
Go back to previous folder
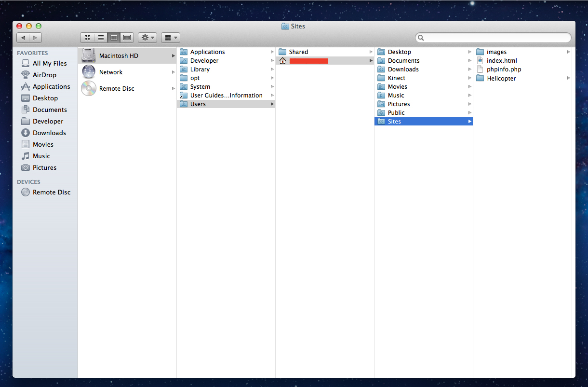coord(23,37)
